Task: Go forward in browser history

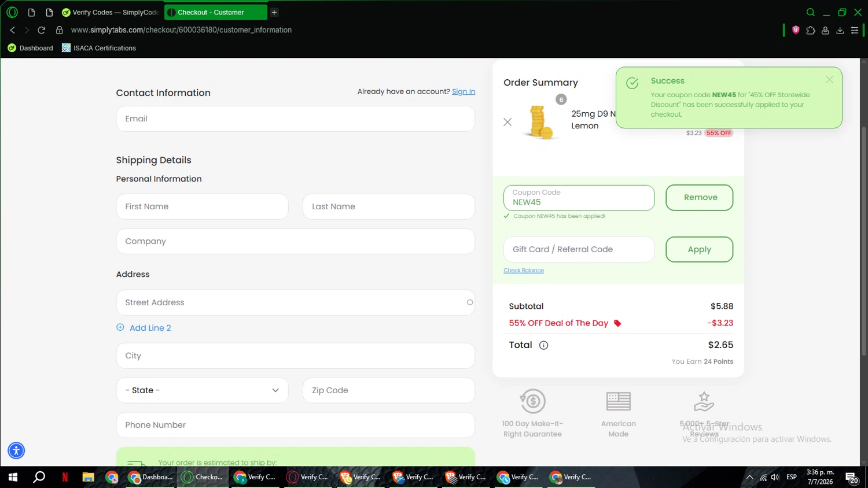Action: [x=27, y=30]
